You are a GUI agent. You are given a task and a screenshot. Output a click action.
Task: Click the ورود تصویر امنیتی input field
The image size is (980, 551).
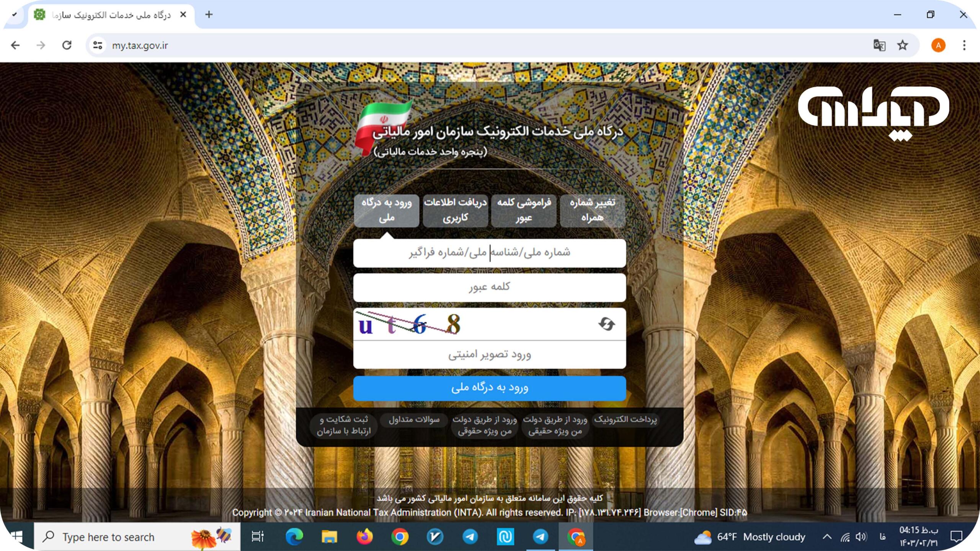pos(489,355)
